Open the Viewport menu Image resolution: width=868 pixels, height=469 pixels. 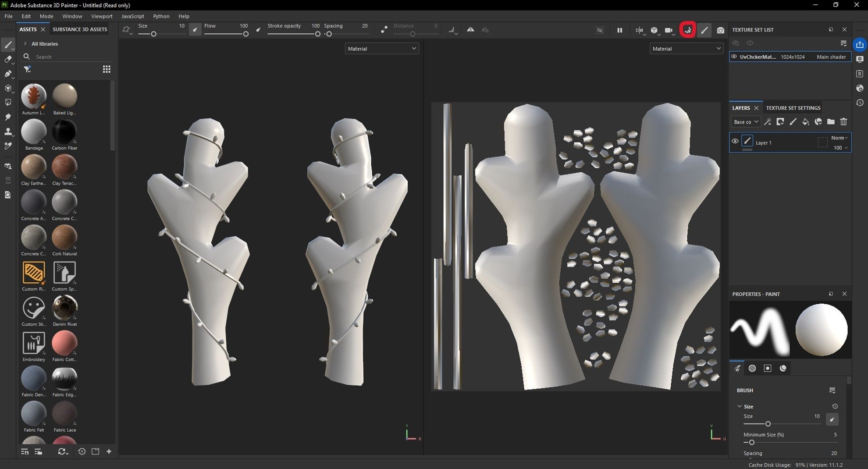[102, 16]
